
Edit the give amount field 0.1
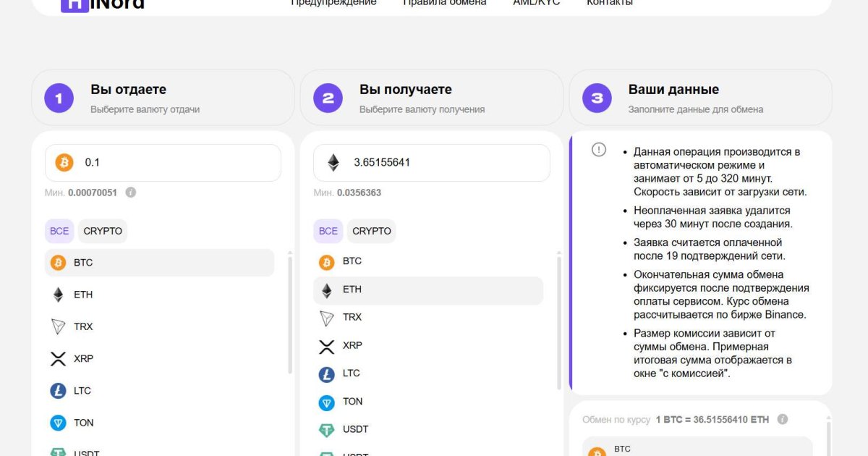[x=163, y=162]
